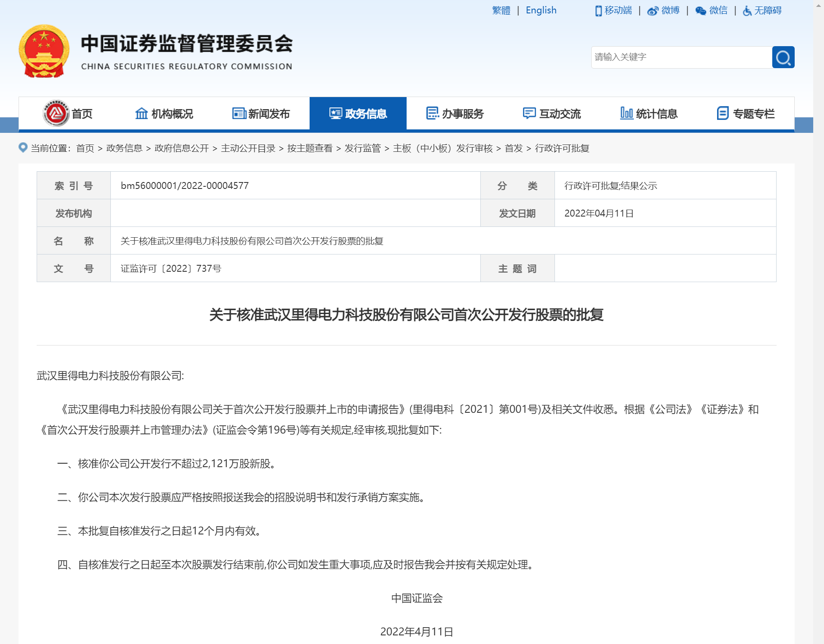Open the 机构概况 navigation tab
This screenshot has width=824, height=644.
(164, 113)
